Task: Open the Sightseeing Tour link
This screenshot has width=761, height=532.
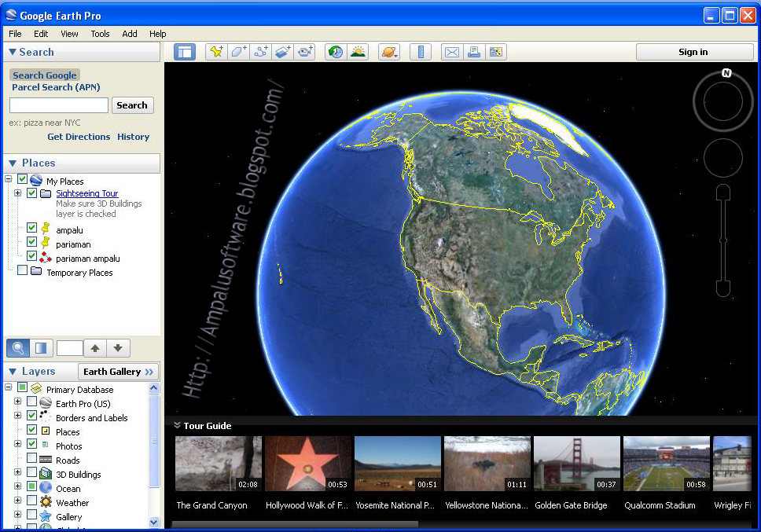Action: (x=86, y=193)
